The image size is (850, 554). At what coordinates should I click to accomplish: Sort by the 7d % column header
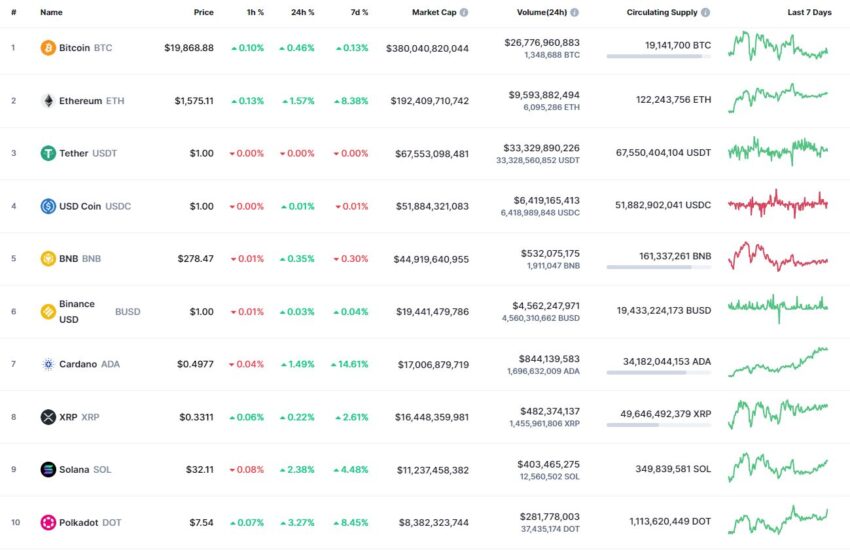pos(359,12)
